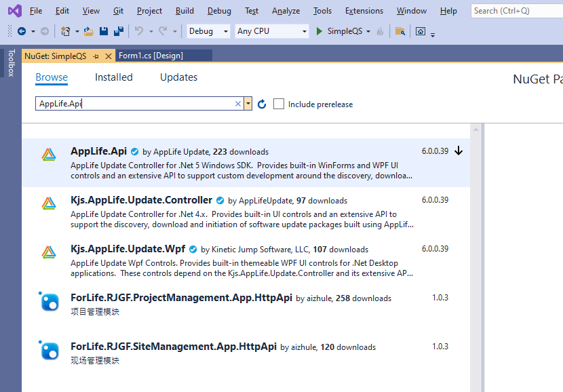Click the verified badge next to Kjs.AppLife.Update.Controller
Image resolution: width=563 pixels, height=392 pixels.
point(220,201)
